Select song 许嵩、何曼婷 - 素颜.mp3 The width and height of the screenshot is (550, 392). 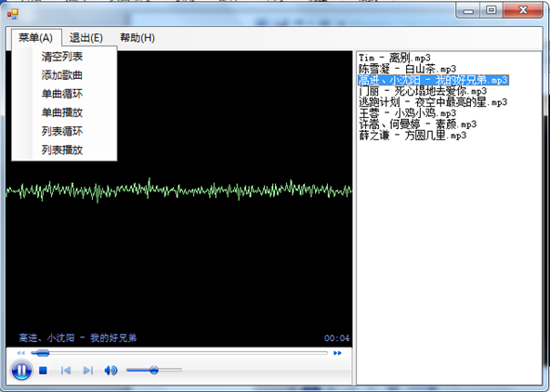click(417, 124)
